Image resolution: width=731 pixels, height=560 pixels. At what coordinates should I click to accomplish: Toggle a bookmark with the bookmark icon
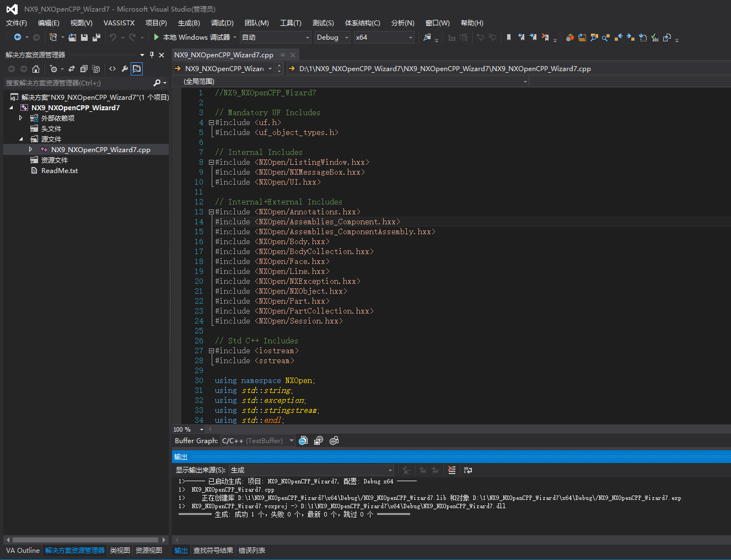click(x=508, y=37)
